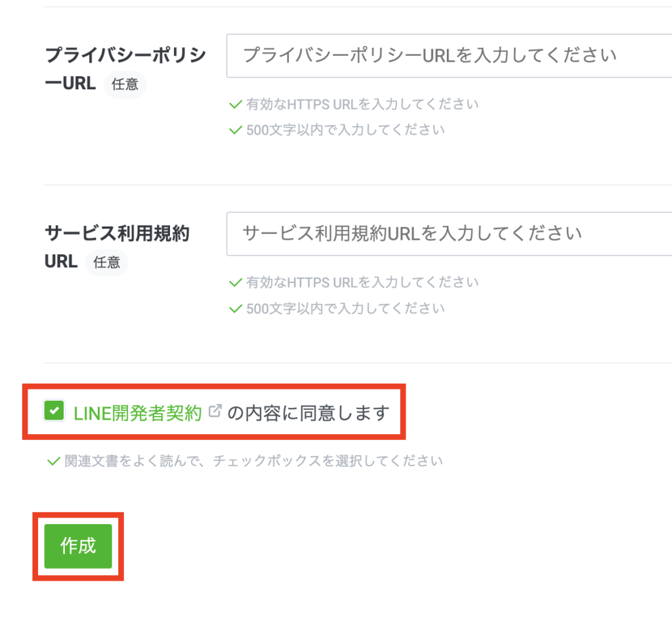Click the の内容に同意します text
Image resolution: width=672 pixels, height=618 pixels.
click(308, 412)
